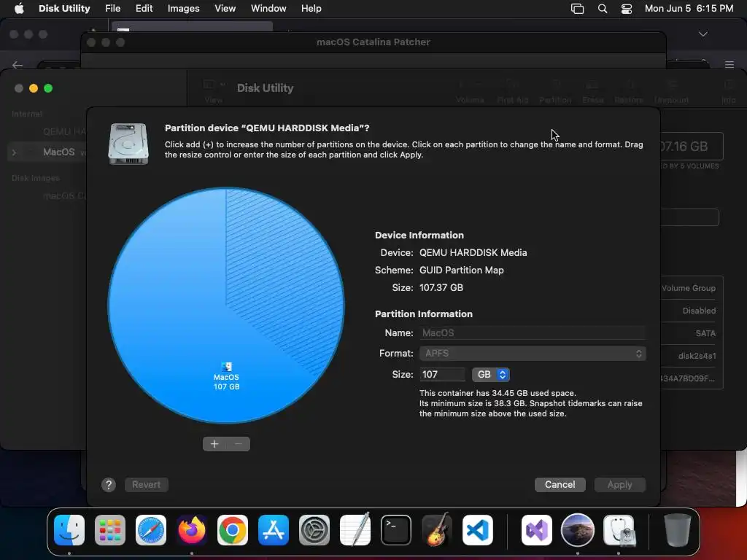
Task: Click the Info toolbar button
Action: coord(729,92)
